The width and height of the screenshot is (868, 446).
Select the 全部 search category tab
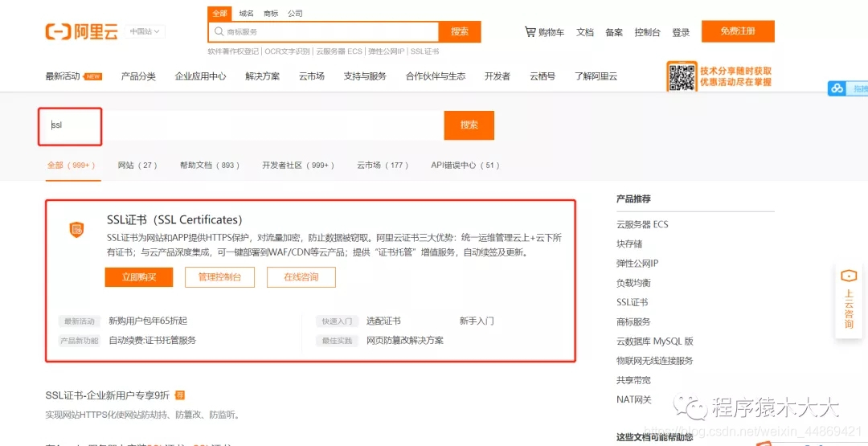click(x=219, y=14)
